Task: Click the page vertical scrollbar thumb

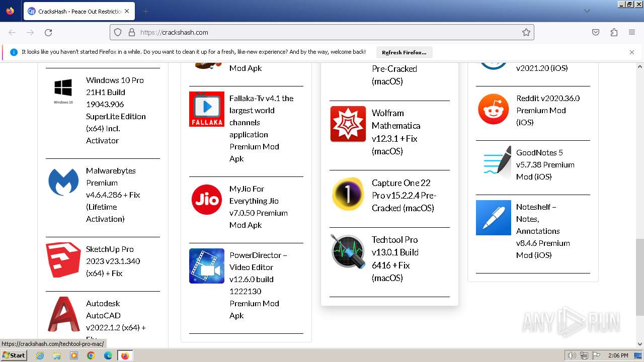Action: point(639,278)
